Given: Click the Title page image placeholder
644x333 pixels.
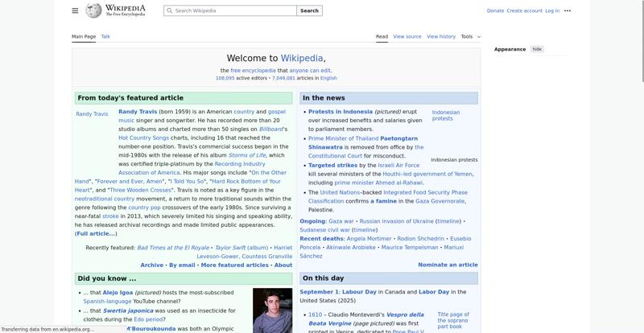Looking at the screenshot, I should coord(453,320).
